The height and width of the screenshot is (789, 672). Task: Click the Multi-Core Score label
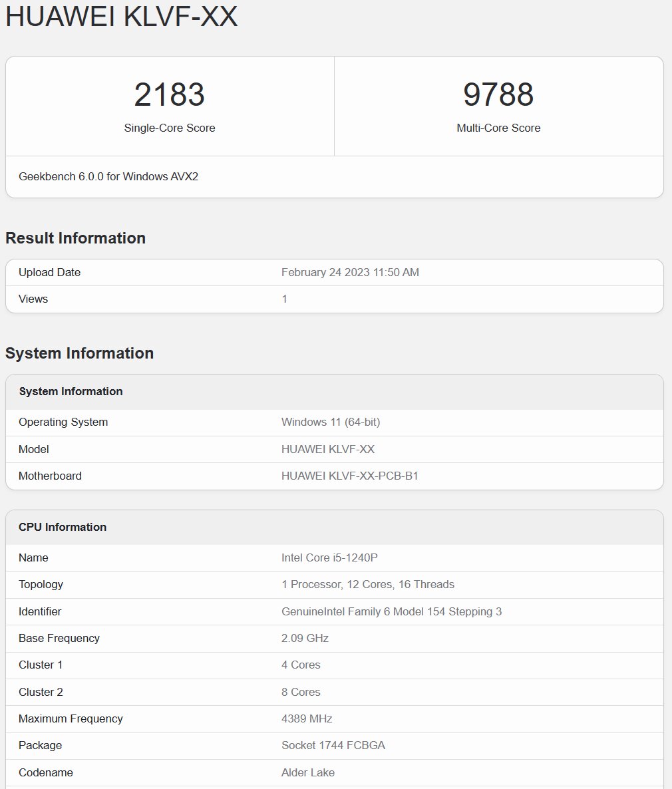[498, 128]
